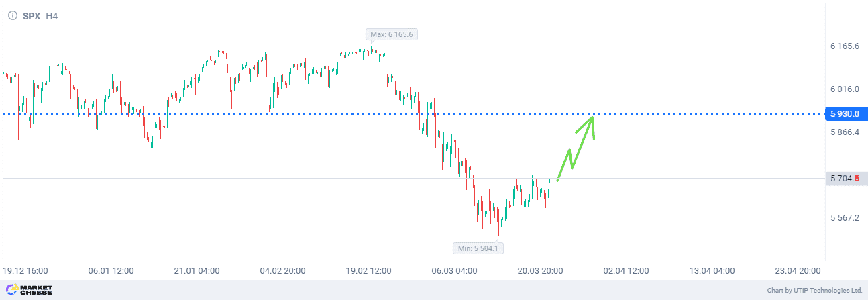Click the 21.01 04:00 time label
This screenshot has height=300, width=868.
[x=197, y=271]
